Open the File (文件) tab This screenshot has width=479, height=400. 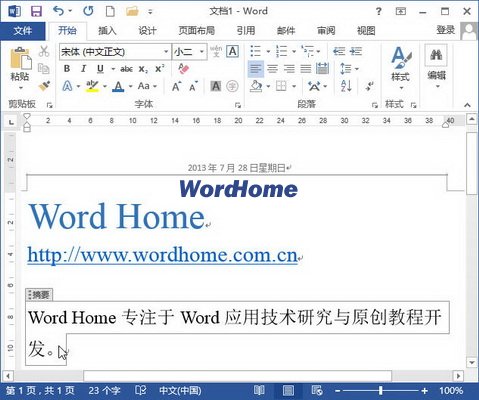click(x=23, y=31)
